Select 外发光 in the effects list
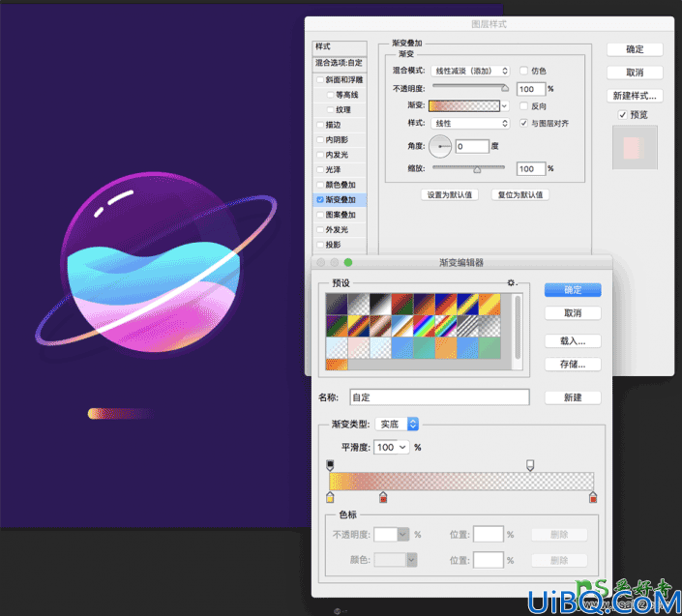Screen dimensions: 682x616 pyautogui.click(x=337, y=229)
